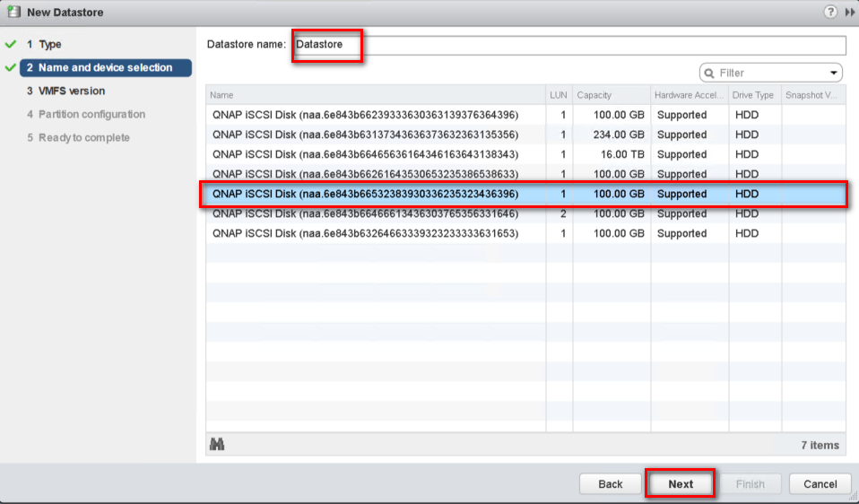Screen dimensions: 859x504
Task: Click the binoculars find icon
Action: 217,444
